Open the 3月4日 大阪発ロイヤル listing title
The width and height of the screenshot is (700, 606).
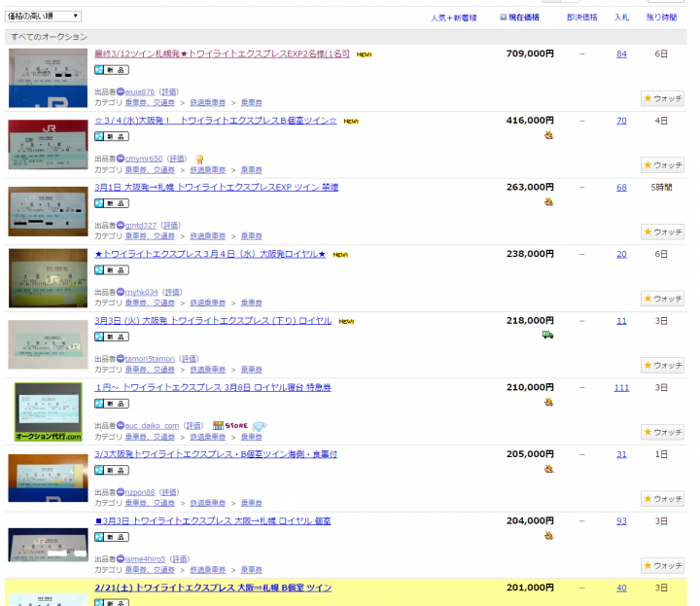click(x=210, y=254)
